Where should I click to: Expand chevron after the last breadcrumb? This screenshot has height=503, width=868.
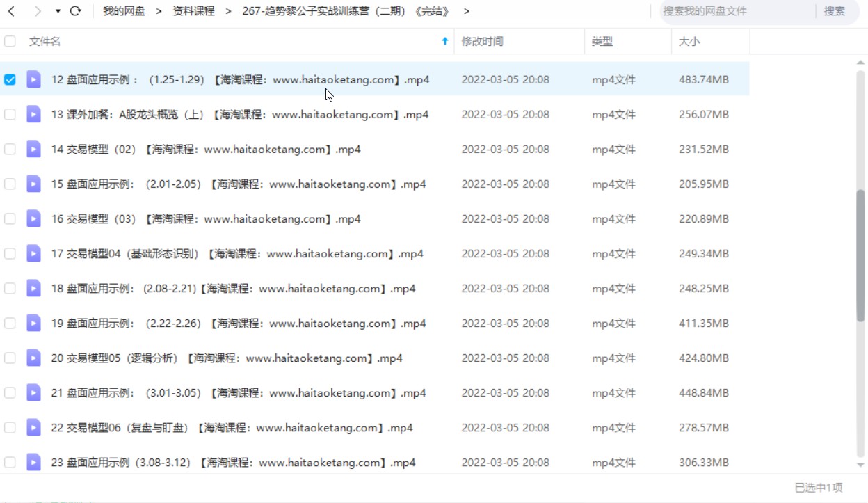click(466, 11)
